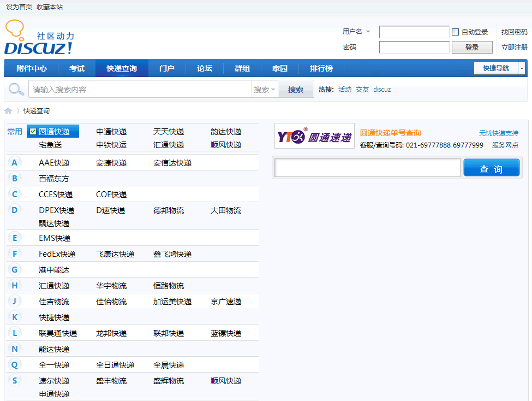Focus the password input field
Image resolution: width=532 pixels, height=401 pixels.
click(x=414, y=47)
